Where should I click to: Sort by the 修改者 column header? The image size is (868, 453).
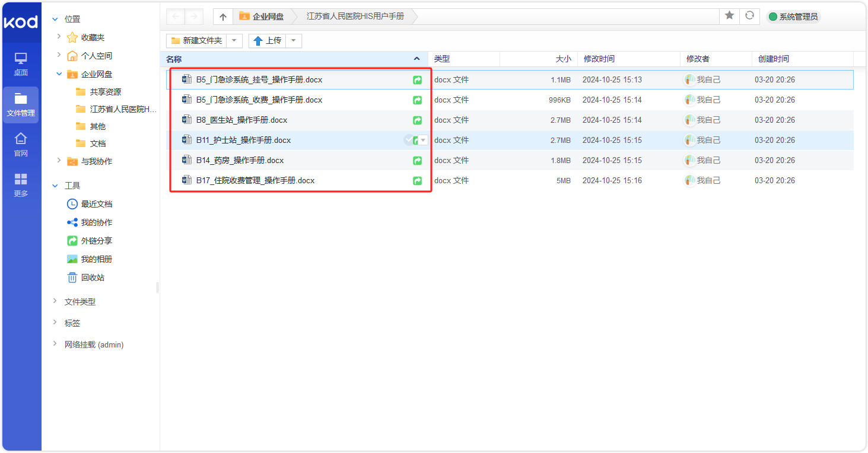click(716, 59)
